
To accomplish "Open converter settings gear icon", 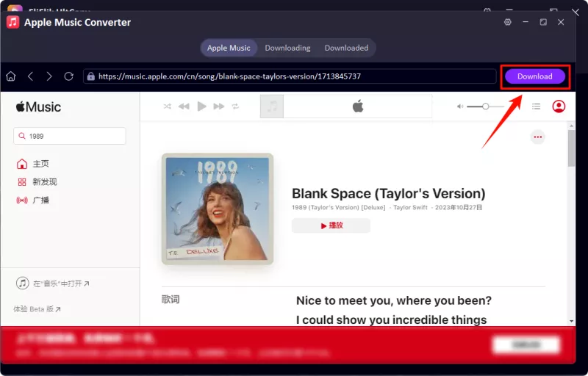I will 507,22.
